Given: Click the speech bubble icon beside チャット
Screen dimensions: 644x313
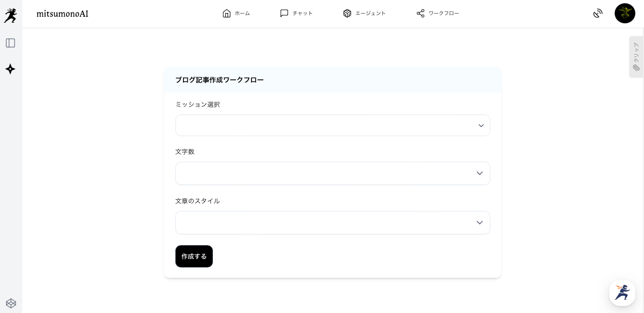Looking at the screenshot, I should click(284, 14).
